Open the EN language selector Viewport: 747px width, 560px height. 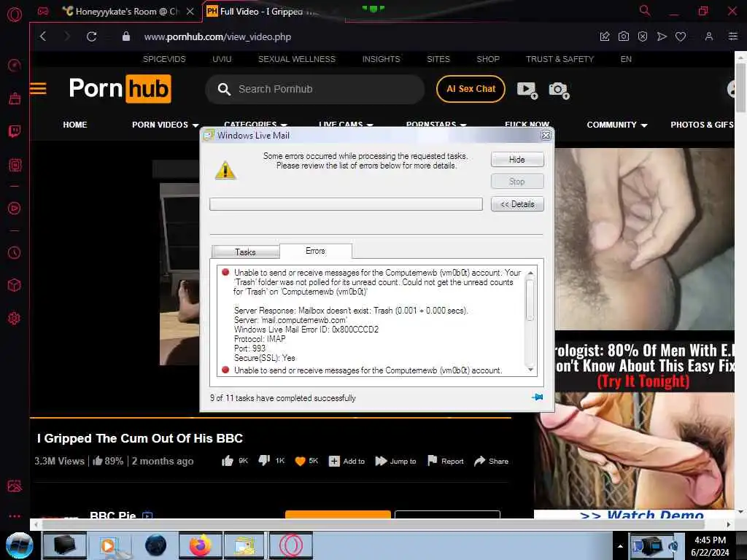pyautogui.click(x=626, y=59)
